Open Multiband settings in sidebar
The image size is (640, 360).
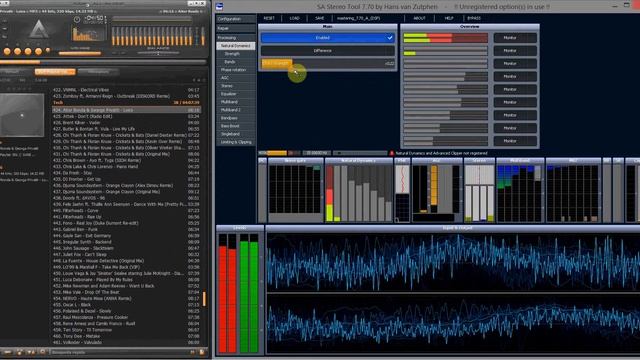point(236,102)
